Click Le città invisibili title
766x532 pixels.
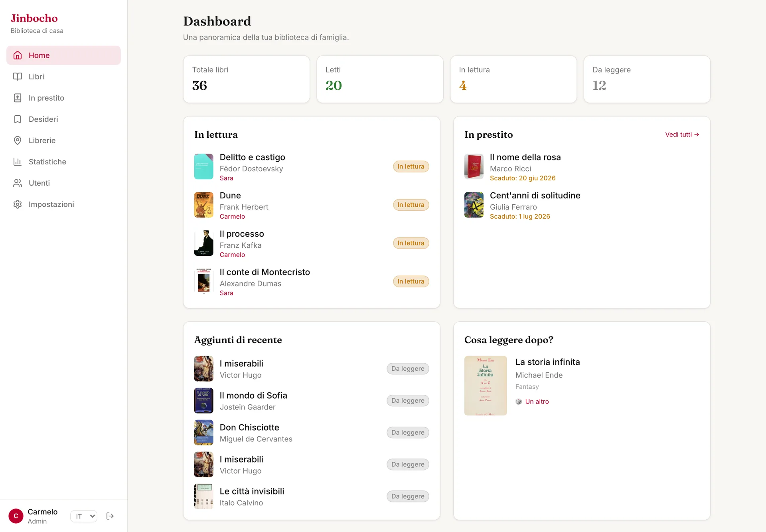tap(252, 491)
